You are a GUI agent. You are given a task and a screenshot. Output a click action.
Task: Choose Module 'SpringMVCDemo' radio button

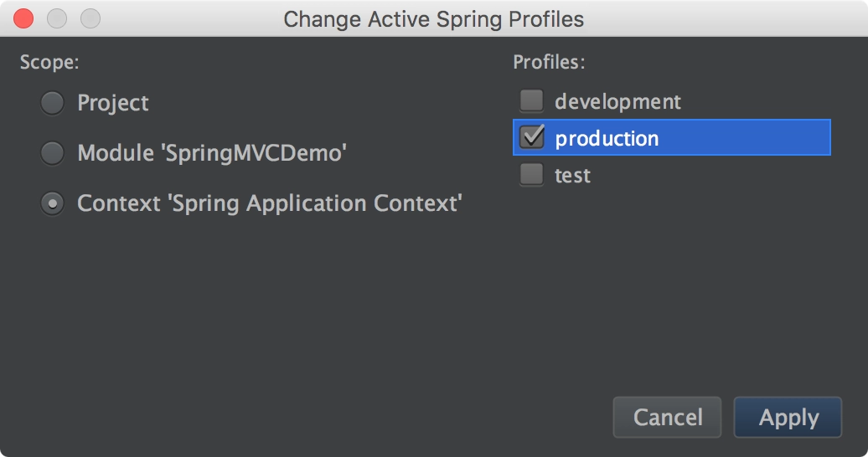(x=53, y=153)
